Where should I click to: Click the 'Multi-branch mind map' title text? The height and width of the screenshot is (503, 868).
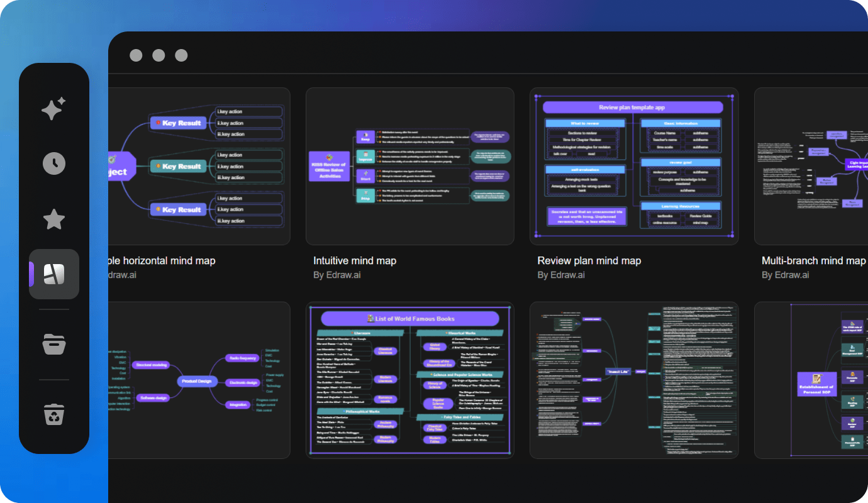814,260
